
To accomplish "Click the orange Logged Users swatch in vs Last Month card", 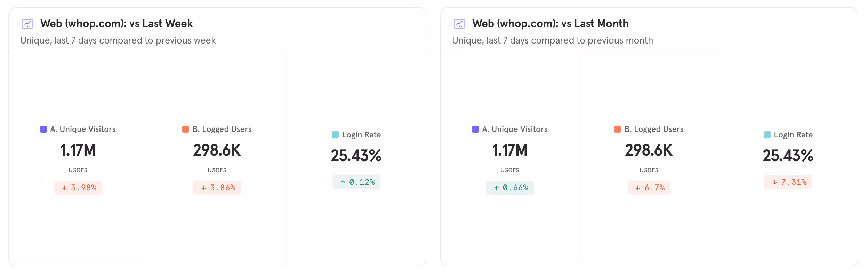I will click(x=618, y=129).
